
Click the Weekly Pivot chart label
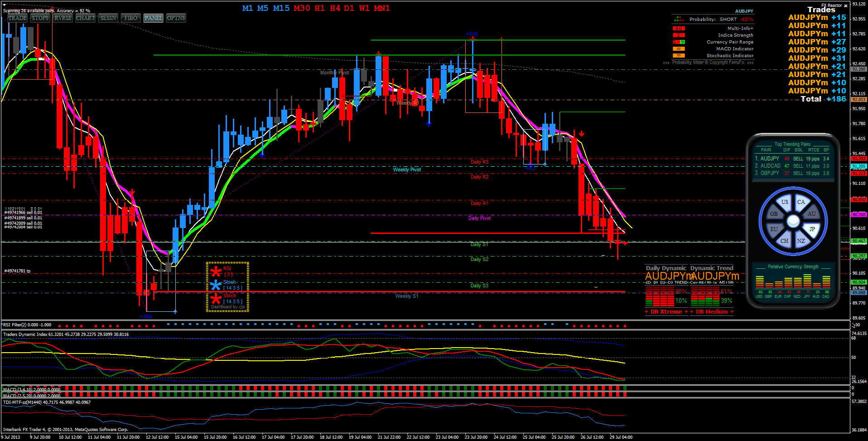point(407,170)
